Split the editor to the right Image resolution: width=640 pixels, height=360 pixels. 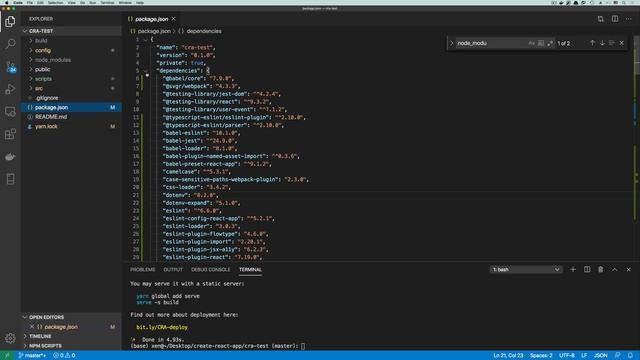(615, 19)
